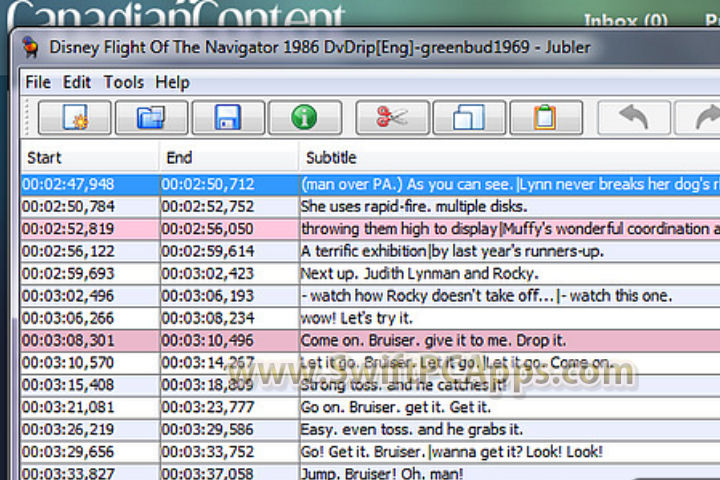
Task: Select subtitle '(man over PA.) As you can see.'
Action: point(407,184)
